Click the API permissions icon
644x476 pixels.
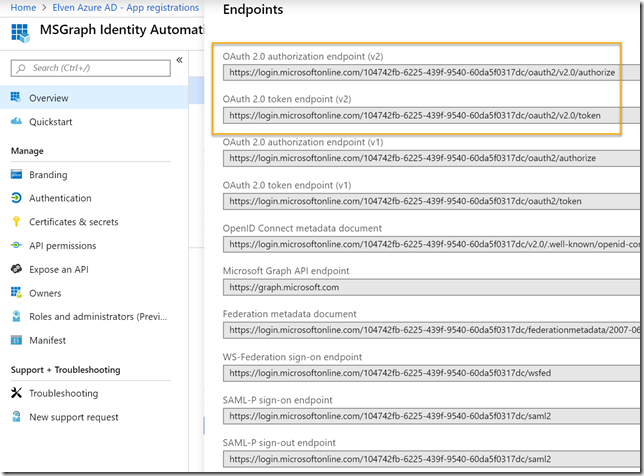pyautogui.click(x=16, y=245)
